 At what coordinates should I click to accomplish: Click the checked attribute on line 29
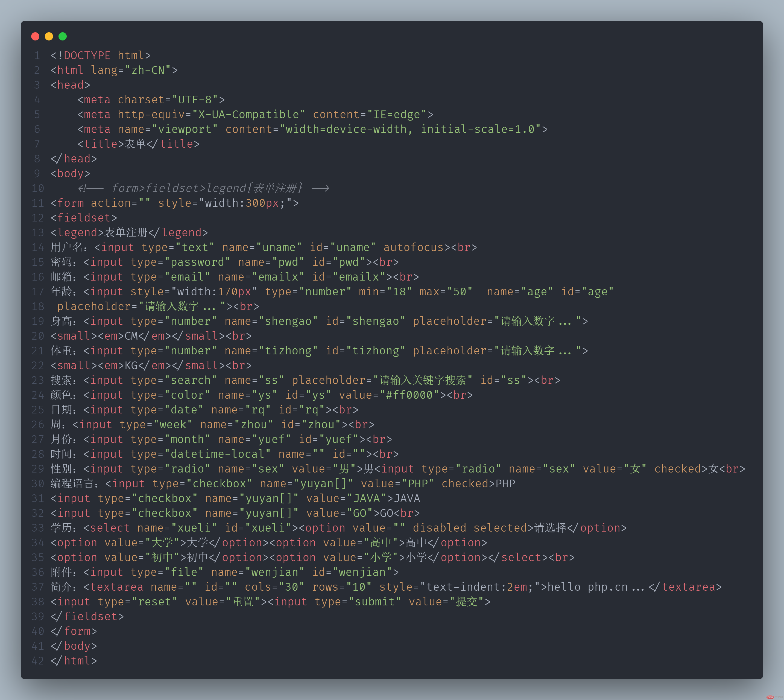point(678,469)
